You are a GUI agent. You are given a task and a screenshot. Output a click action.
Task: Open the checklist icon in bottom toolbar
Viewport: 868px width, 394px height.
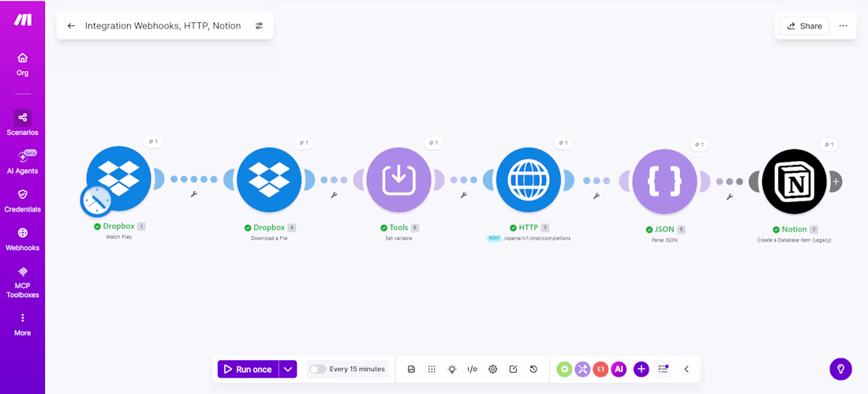[663, 369]
